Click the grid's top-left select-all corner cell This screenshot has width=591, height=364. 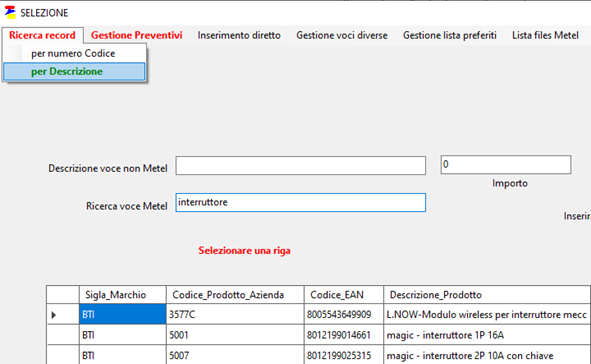point(63,295)
